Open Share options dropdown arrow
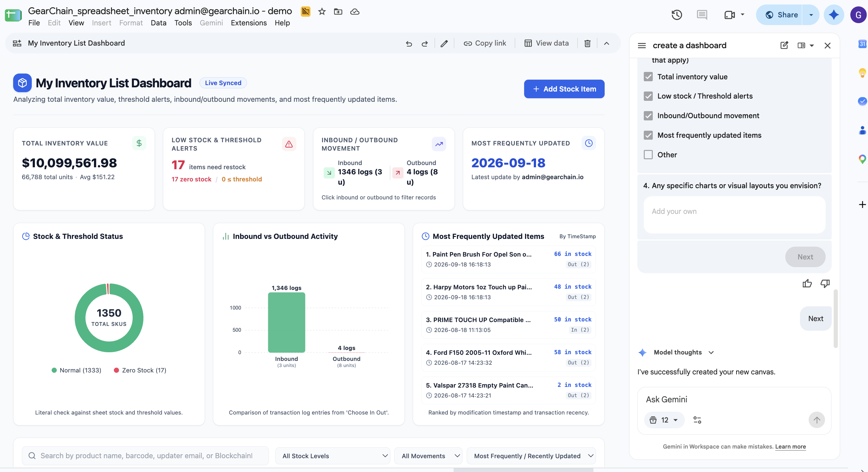The image size is (868, 472). 811,15
